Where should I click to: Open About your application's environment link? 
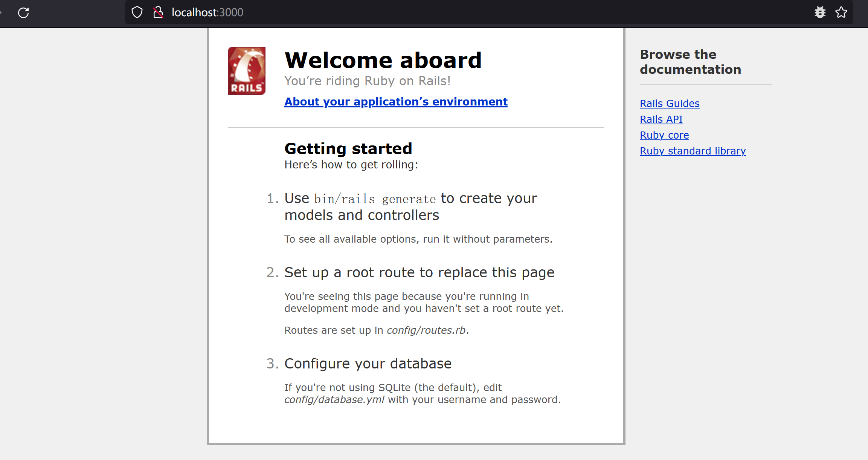tap(396, 102)
